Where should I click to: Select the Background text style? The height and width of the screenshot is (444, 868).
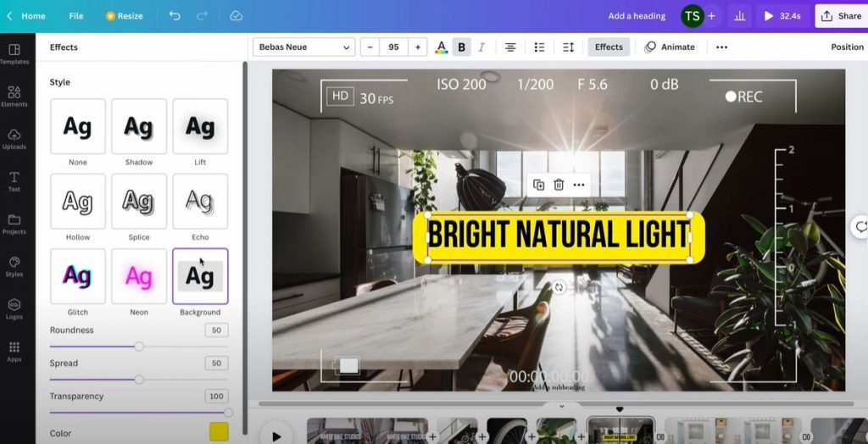click(200, 276)
